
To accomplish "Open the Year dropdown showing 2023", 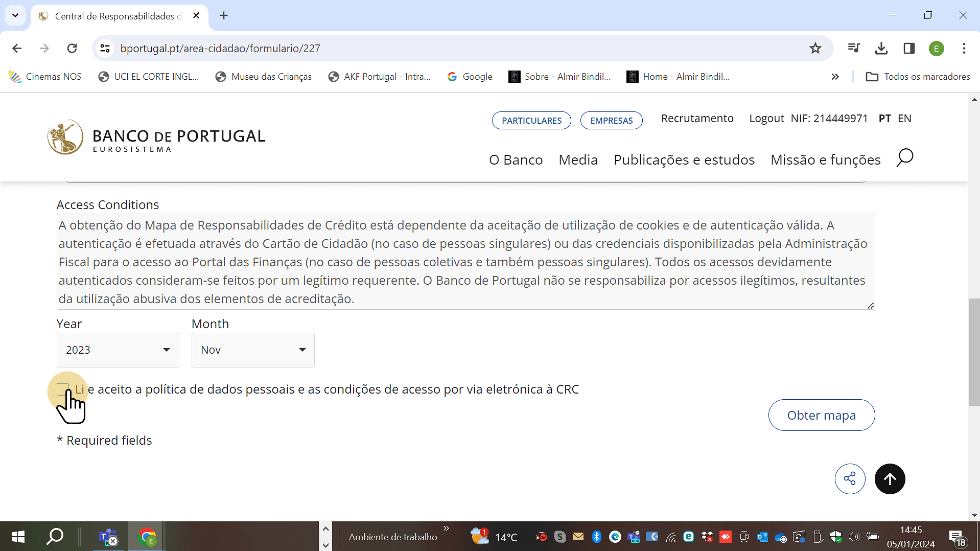I will point(118,350).
